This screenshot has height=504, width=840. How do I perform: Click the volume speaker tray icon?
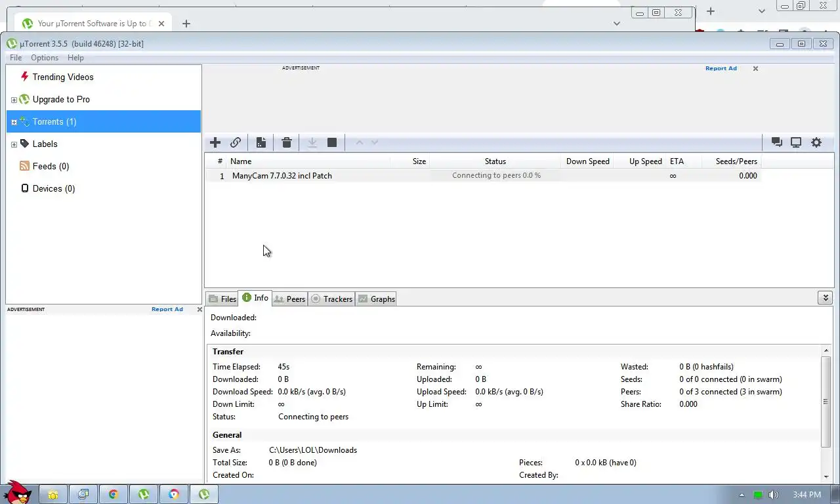click(774, 495)
